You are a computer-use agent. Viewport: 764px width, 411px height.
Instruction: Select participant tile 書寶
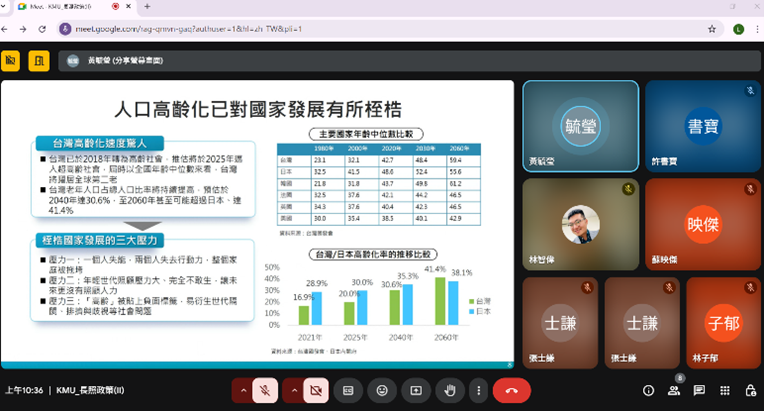click(x=703, y=126)
